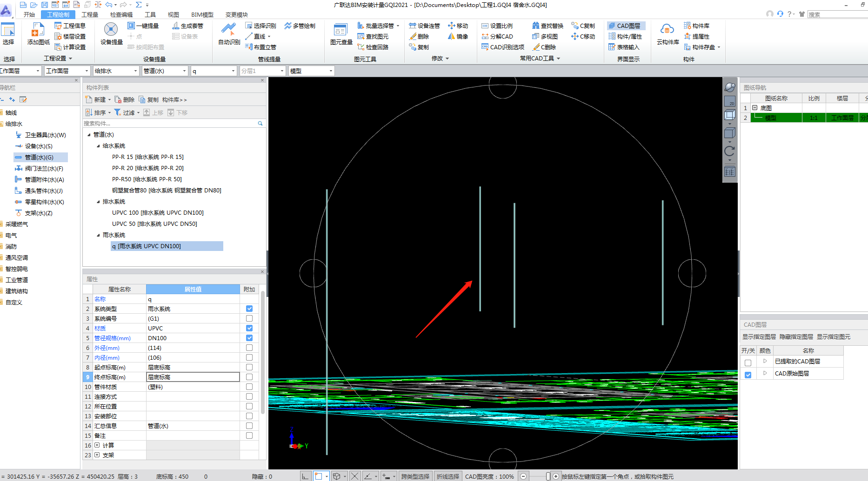The image size is (868, 481).
Task: Increase CAD brightness with plus button
Action: coord(555,476)
